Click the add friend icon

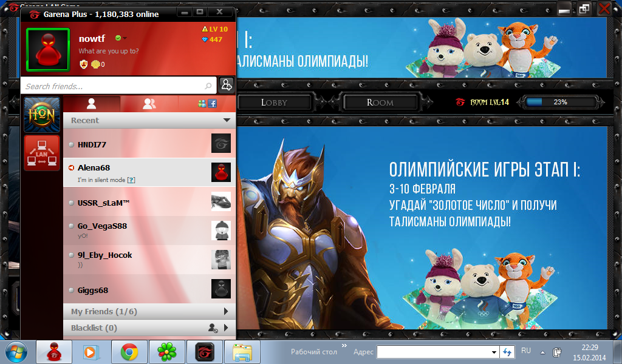click(227, 85)
